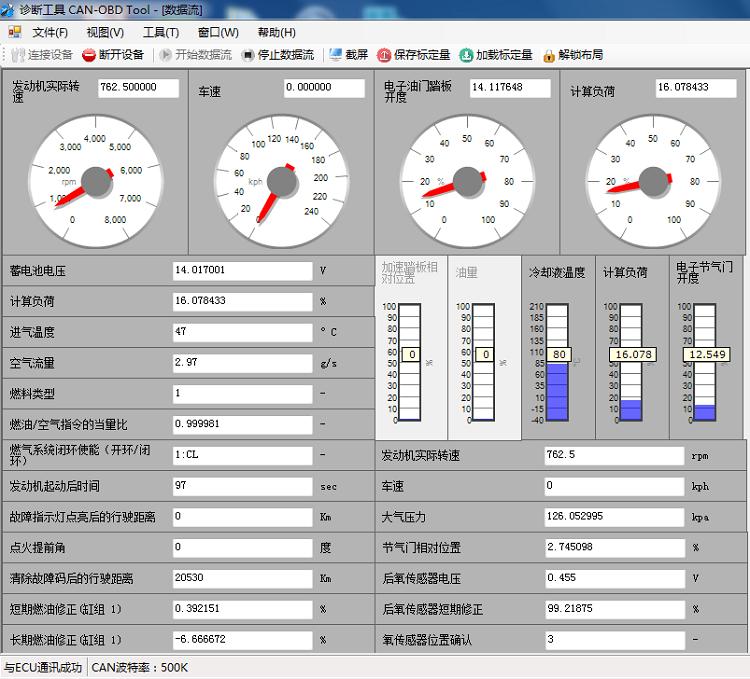This screenshot has height=679, width=750.
Task: Click the 电子节气门开度 throttle bar gauge
Action: point(705,362)
